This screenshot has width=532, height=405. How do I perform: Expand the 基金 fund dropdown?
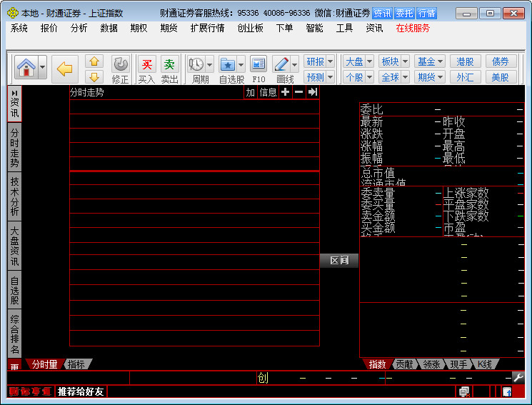[x=431, y=61]
